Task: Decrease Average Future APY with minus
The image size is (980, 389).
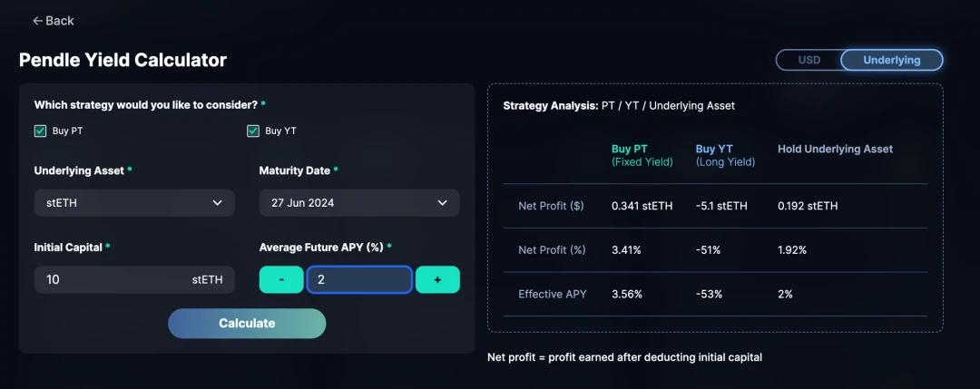Action: [281, 280]
